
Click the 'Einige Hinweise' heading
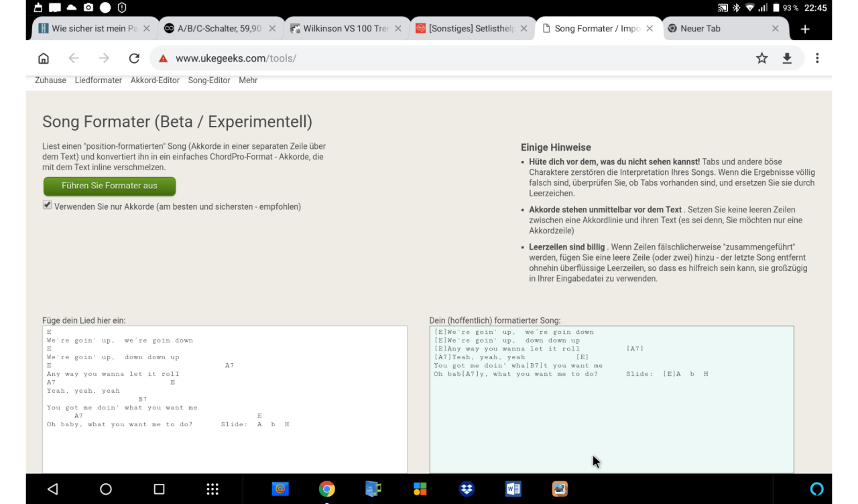coord(556,147)
